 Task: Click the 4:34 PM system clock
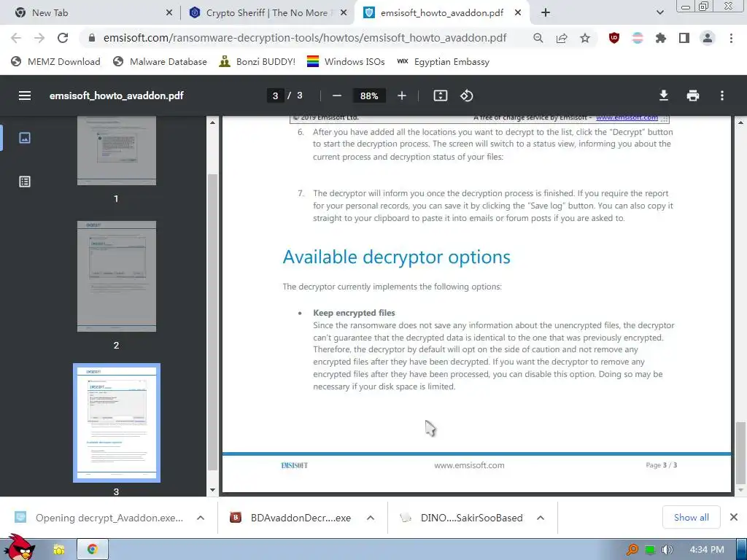(x=707, y=550)
